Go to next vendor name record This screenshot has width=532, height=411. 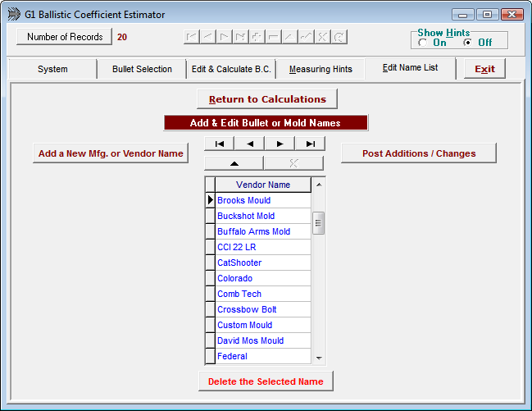pos(280,144)
